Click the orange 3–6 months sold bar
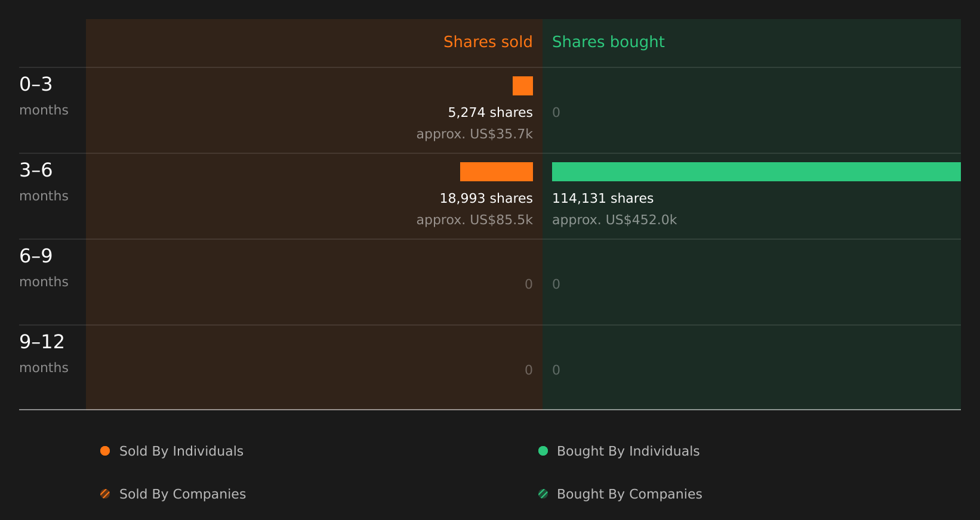The height and width of the screenshot is (520, 980). [497, 172]
